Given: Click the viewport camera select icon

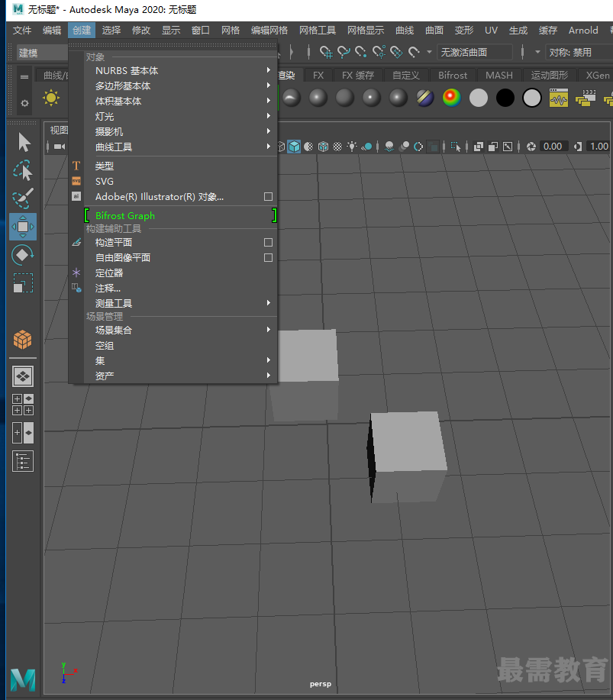Looking at the screenshot, I should (59, 147).
